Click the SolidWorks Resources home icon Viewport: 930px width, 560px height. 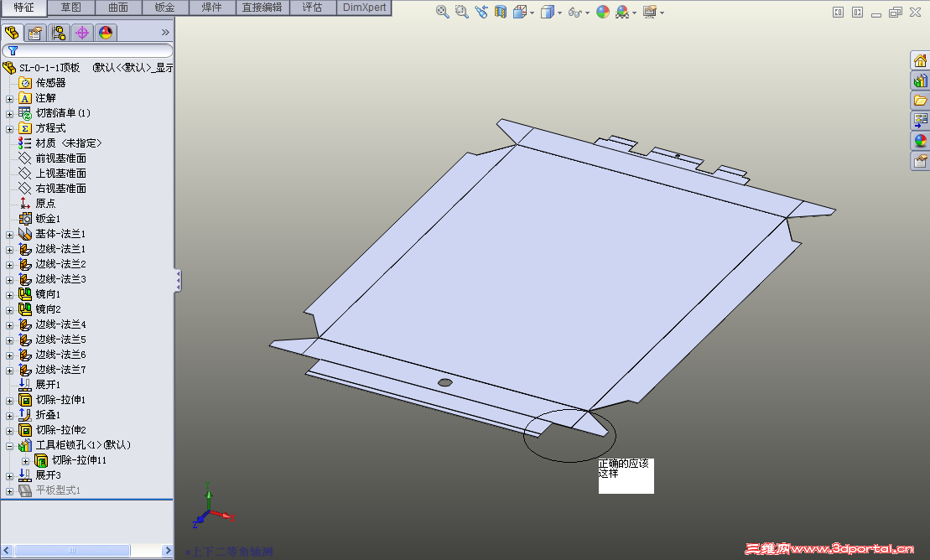point(920,60)
